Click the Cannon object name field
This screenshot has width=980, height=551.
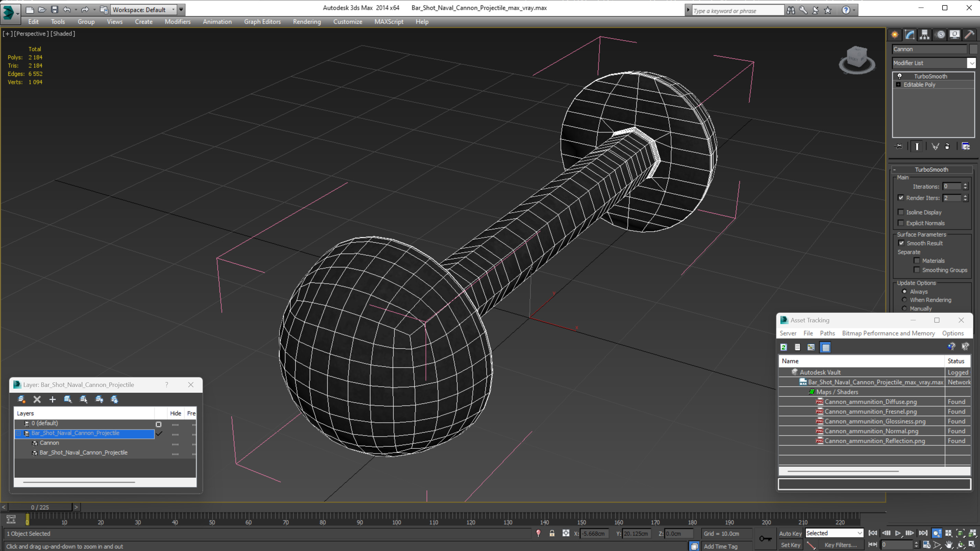pos(930,49)
